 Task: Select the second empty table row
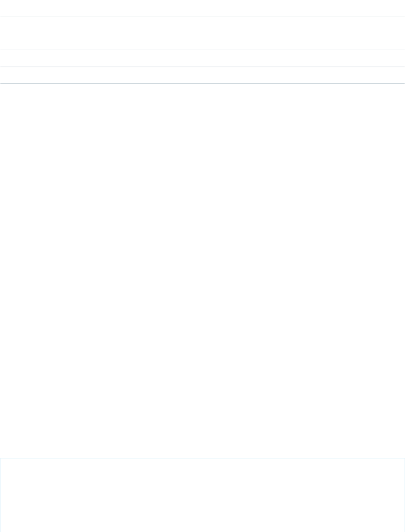click(202, 25)
